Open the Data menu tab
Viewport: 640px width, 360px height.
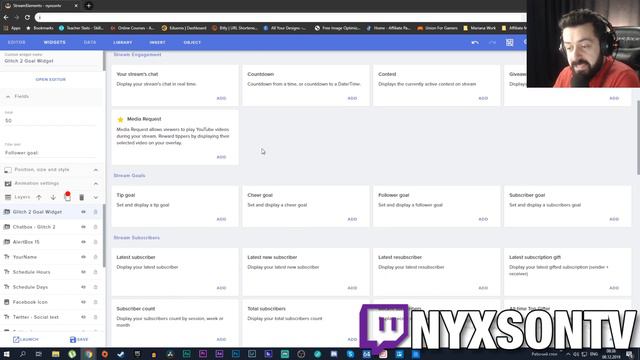click(x=90, y=42)
